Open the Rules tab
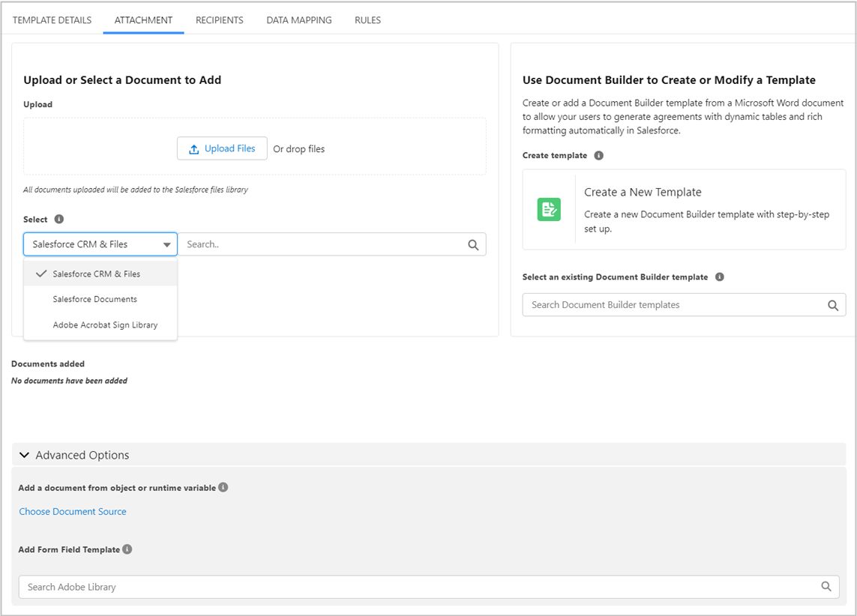This screenshot has height=616, width=857. pos(368,20)
